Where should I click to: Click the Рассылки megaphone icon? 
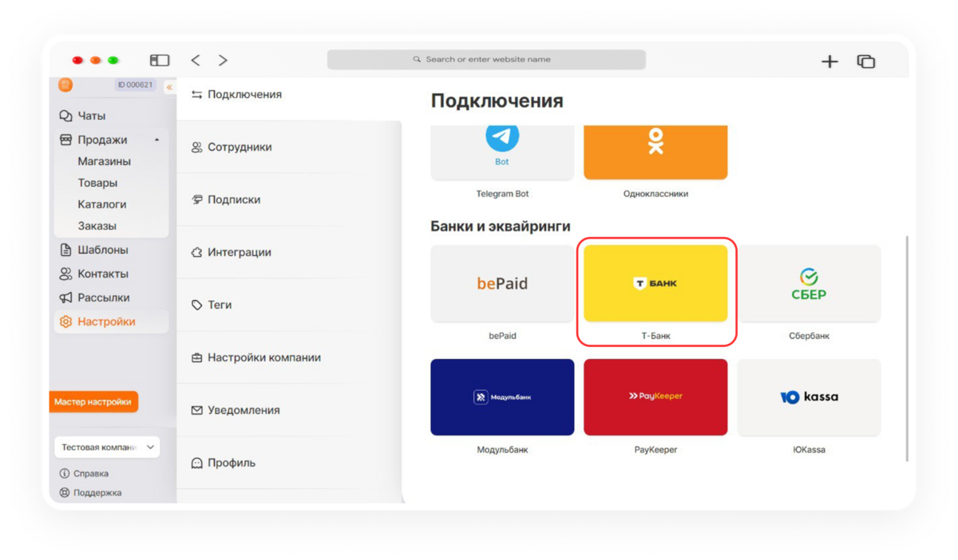point(65,298)
